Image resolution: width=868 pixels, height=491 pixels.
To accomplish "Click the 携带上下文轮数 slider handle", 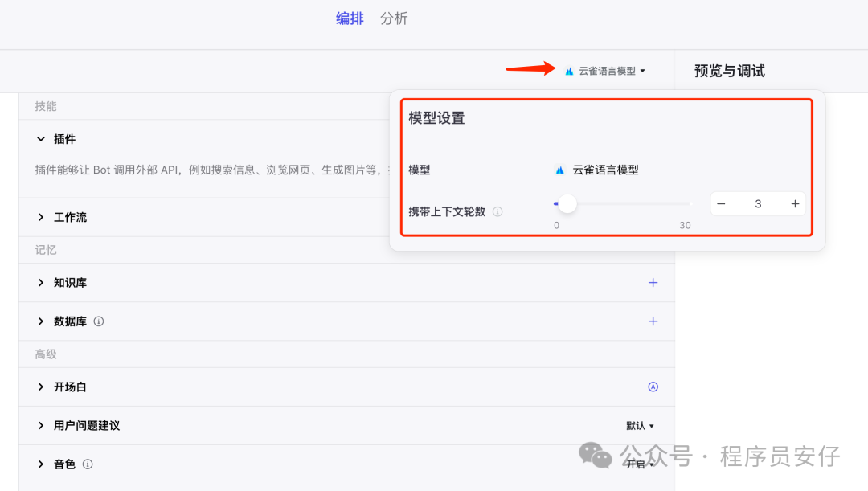I will (x=567, y=203).
